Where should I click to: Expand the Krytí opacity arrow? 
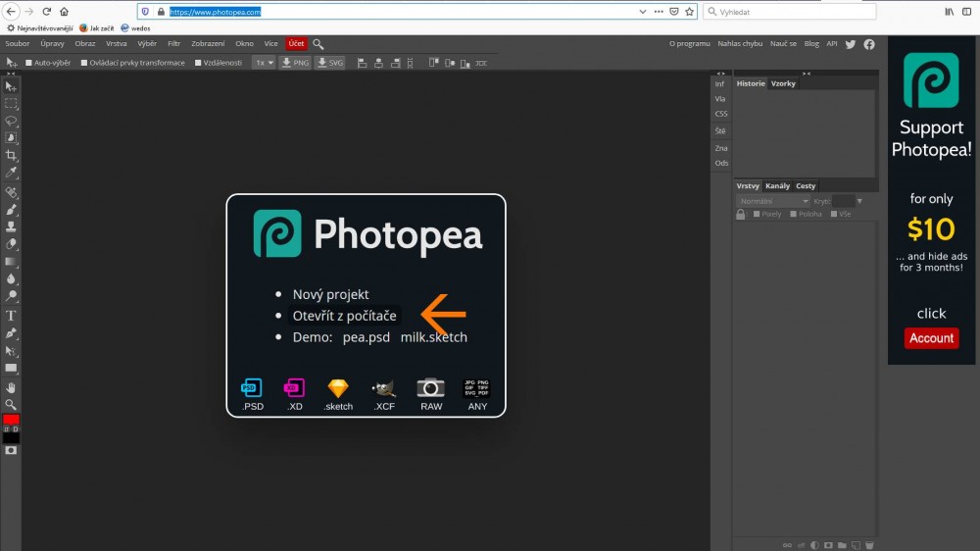click(859, 201)
